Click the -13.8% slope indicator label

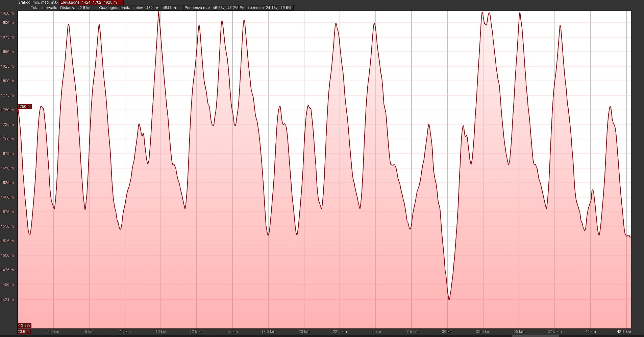[x=24, y=325]
